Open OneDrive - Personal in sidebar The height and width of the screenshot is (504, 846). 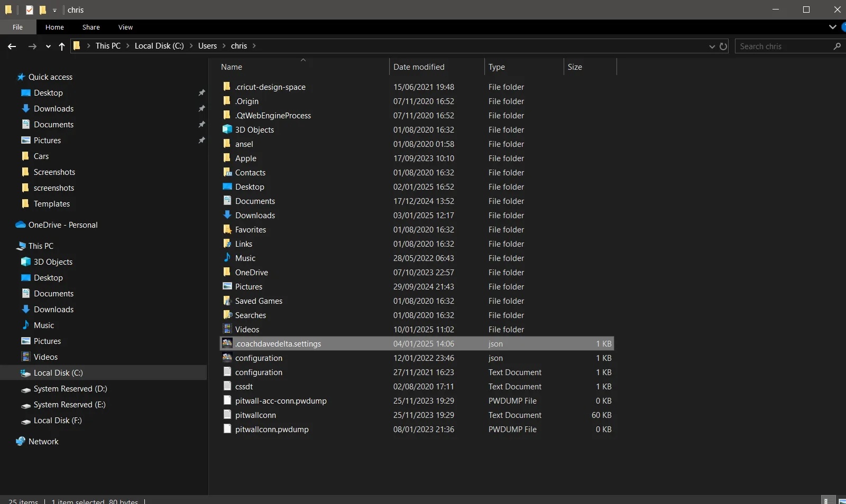63,225
